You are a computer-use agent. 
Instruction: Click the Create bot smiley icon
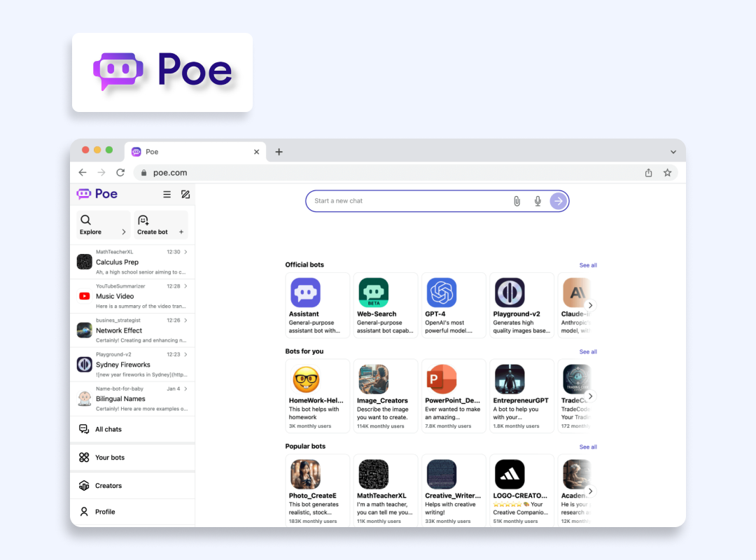point(143,220)
